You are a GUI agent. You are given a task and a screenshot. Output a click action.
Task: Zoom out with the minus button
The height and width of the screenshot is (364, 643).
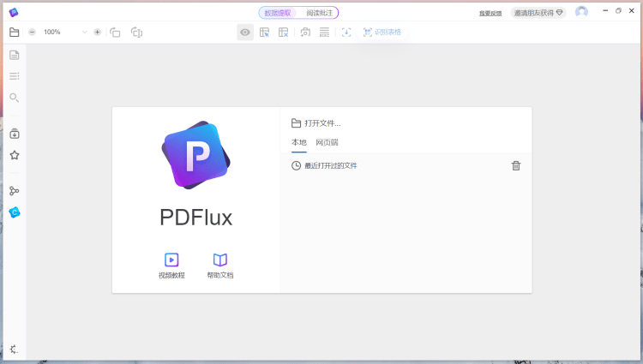32,32
